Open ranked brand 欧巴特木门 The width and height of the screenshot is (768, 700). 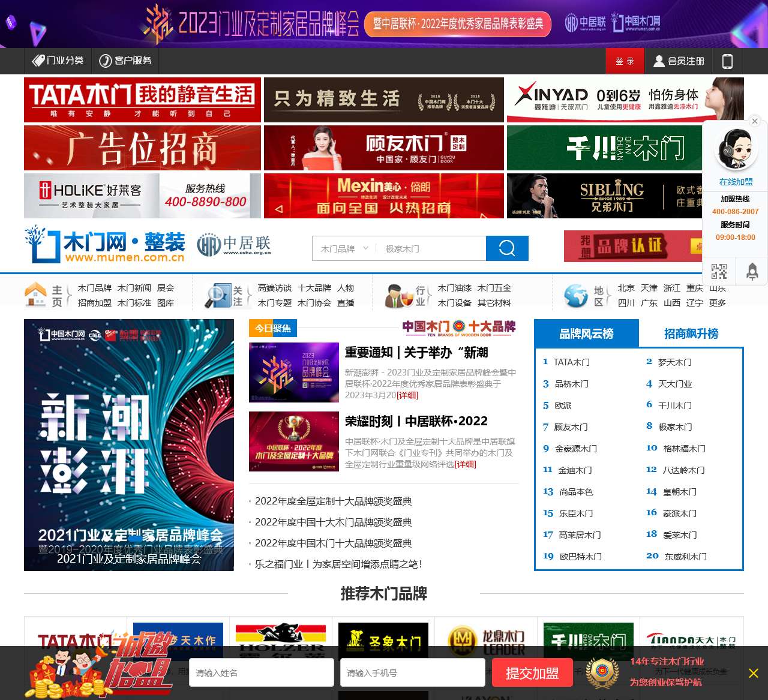click(x=581, y=557)
